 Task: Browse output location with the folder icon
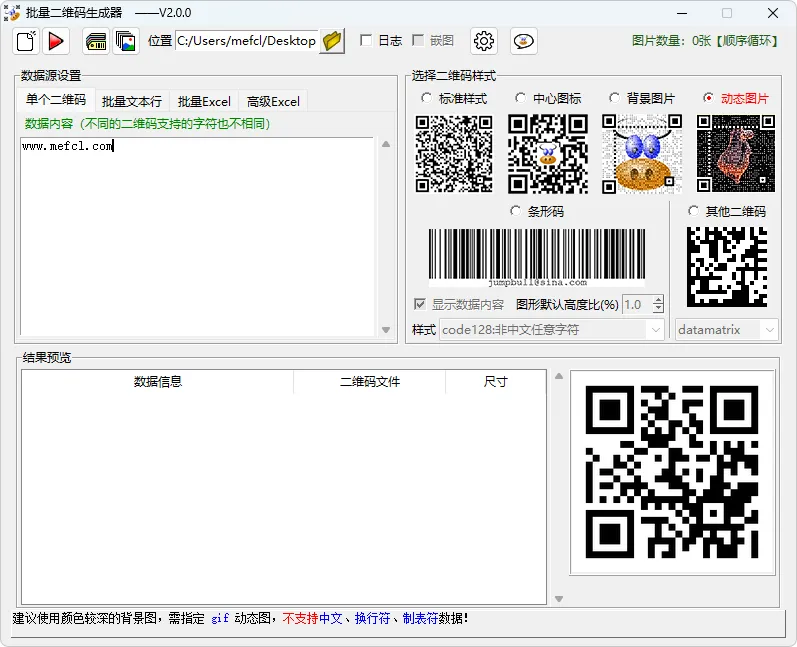pyautogui.click(x=332, y=41)
